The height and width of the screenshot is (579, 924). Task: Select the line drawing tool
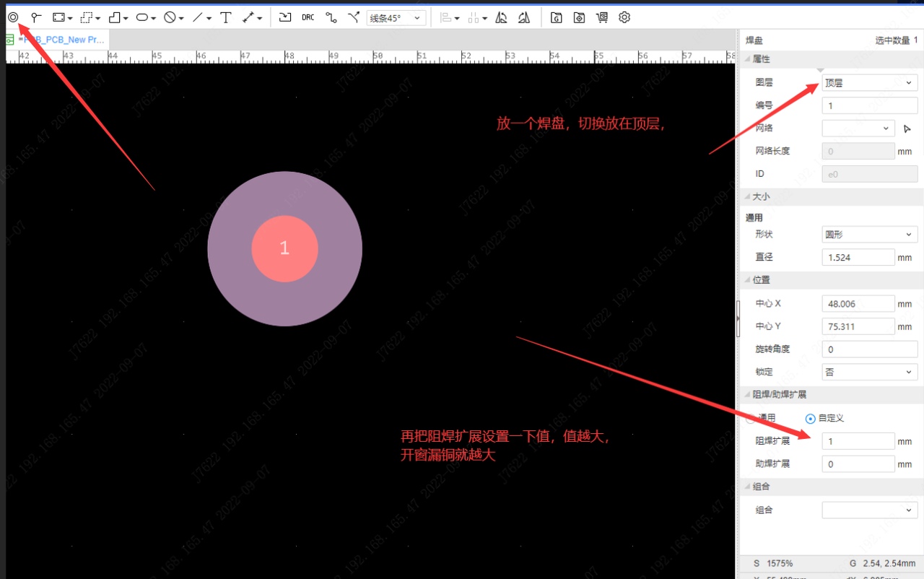coord(198,17)
